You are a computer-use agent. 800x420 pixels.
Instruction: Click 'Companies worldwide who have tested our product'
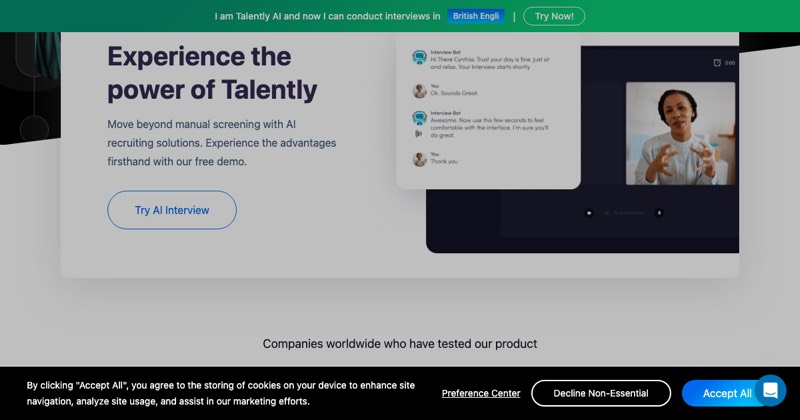[399, 344]
